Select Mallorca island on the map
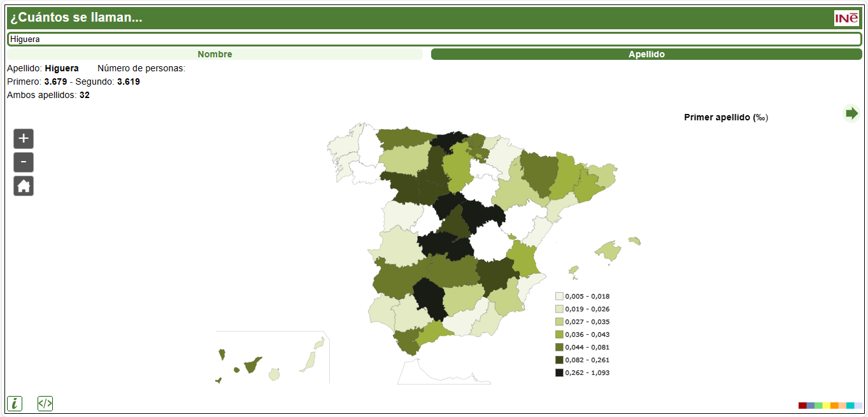This screenshot has width=868, height=417. [609, 250]
